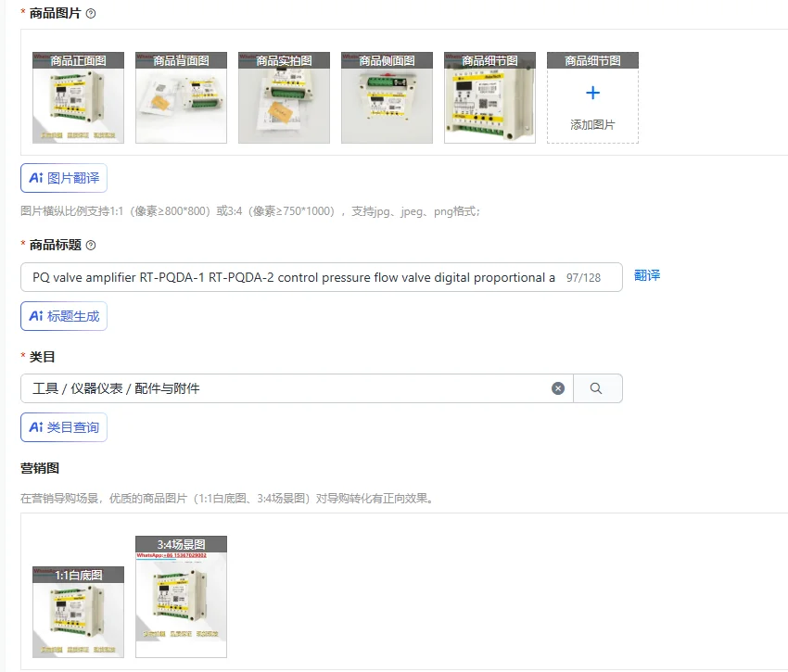The image size is (788, 672).
Task: Click the category search magnifier icon
Action: tap(596, 388)
